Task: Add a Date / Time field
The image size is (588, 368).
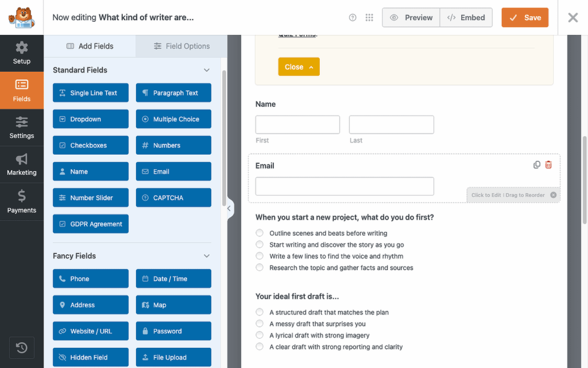Action: tap(173, 279)
